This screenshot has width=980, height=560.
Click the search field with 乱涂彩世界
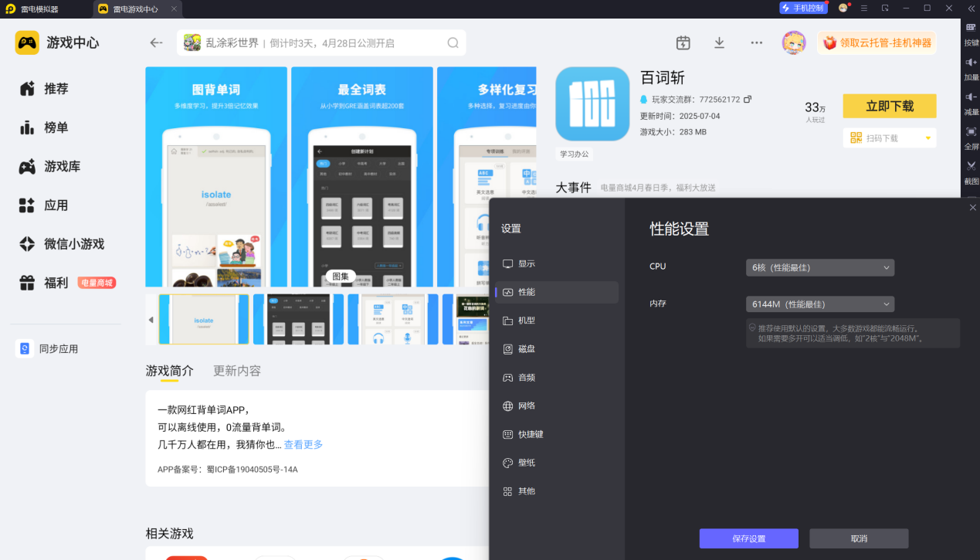tap(321, 42)
